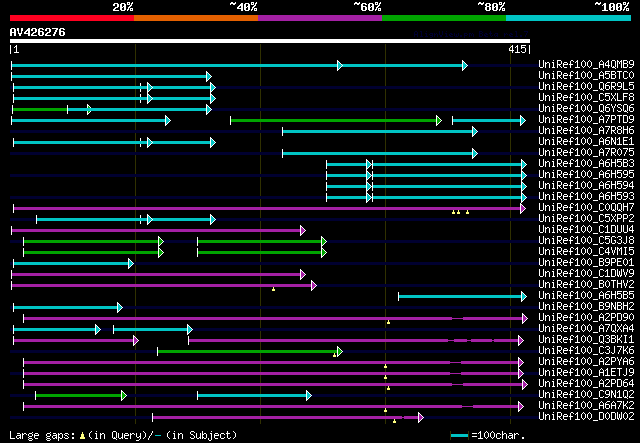Click the white AV426276 query sequence bar
The width and height of the screenshot is (640, 443).
[x=270, y=41]
